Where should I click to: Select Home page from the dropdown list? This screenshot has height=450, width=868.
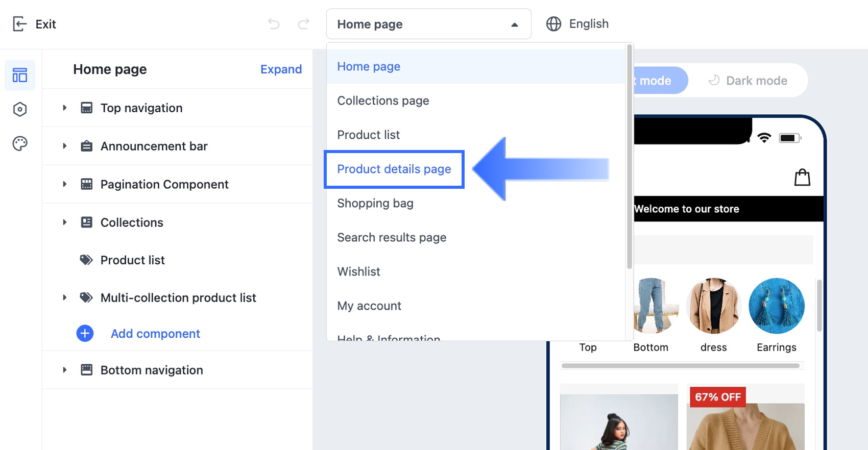click(x=476, y=66)
